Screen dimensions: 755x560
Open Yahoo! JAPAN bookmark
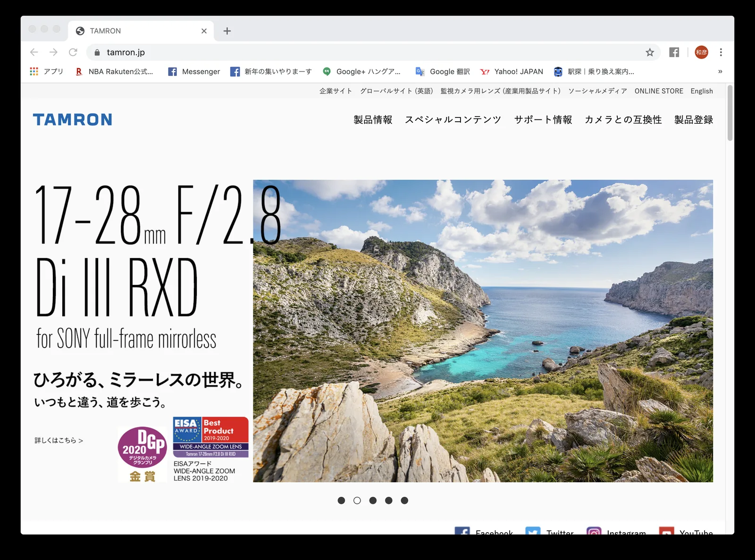pyautogui.click(x=512, y=71)
